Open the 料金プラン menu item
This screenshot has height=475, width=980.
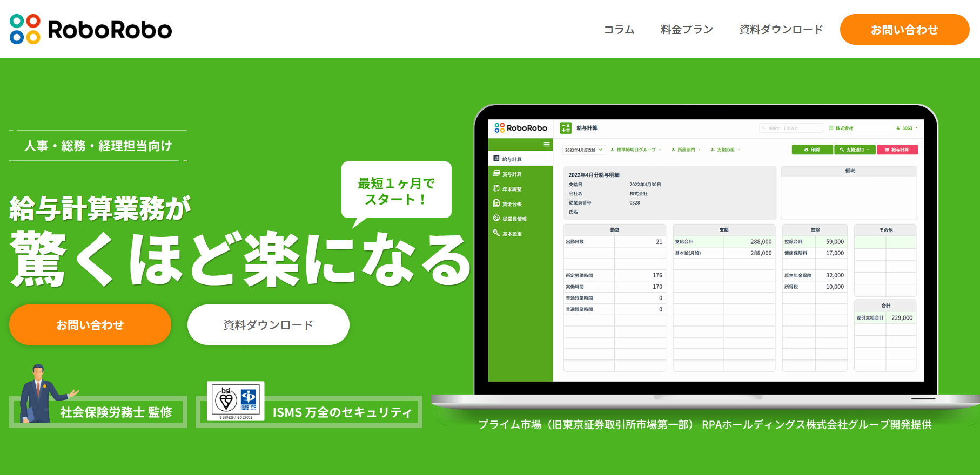[687, 30]
